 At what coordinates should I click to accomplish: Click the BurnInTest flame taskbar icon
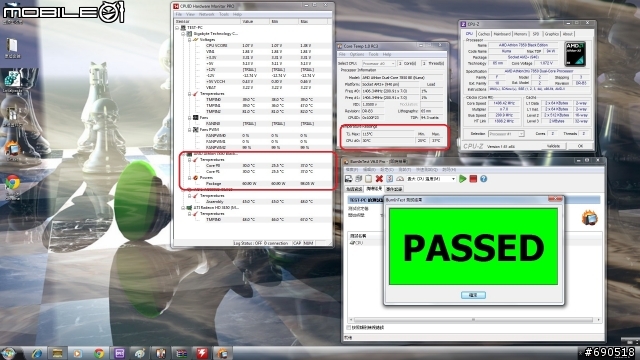click(222, 353)
